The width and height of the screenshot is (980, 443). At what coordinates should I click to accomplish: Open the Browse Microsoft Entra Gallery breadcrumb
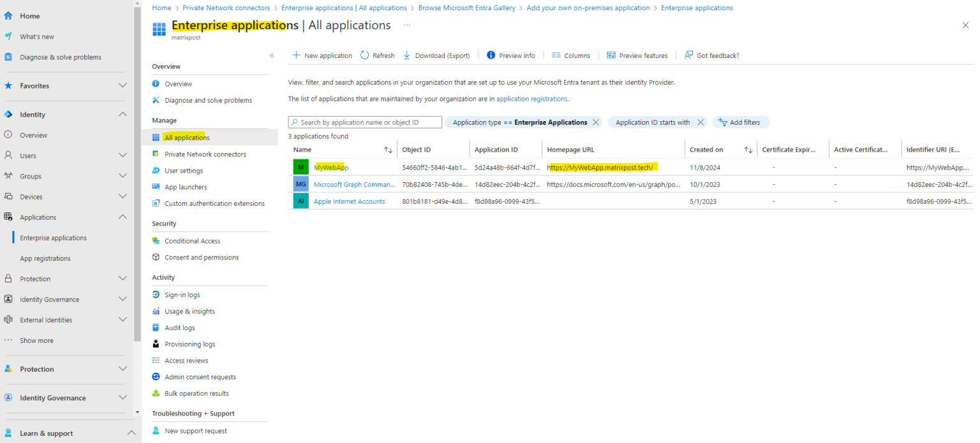[466, 8]
